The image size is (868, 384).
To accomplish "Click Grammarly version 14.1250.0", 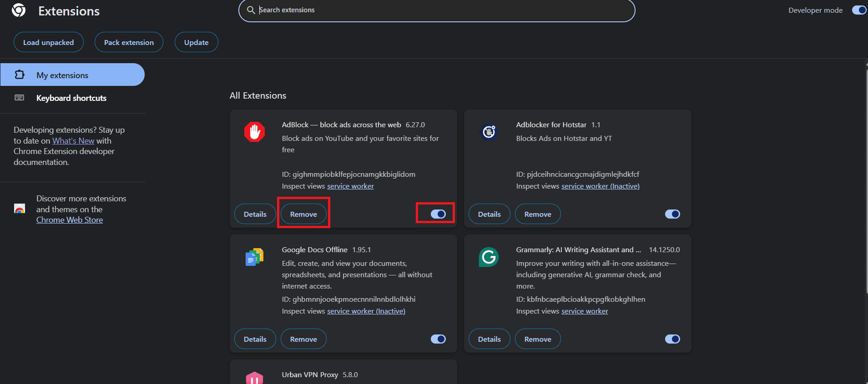I will tap(665, 250).
